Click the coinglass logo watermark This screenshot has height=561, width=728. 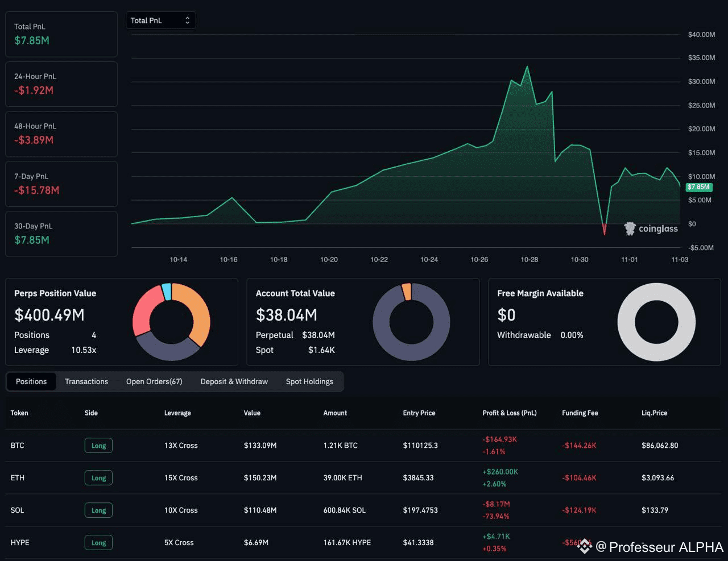pyautogui.click(x=651, y=228)
